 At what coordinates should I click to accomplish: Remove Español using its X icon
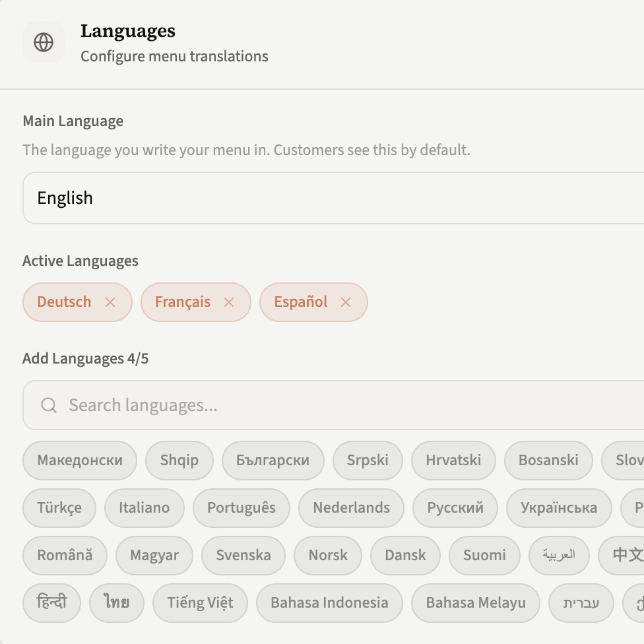(346, 302)
